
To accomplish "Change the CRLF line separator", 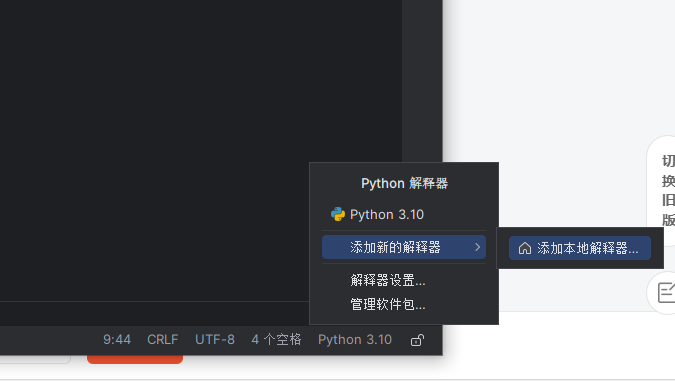I will [x=163, y=340].
